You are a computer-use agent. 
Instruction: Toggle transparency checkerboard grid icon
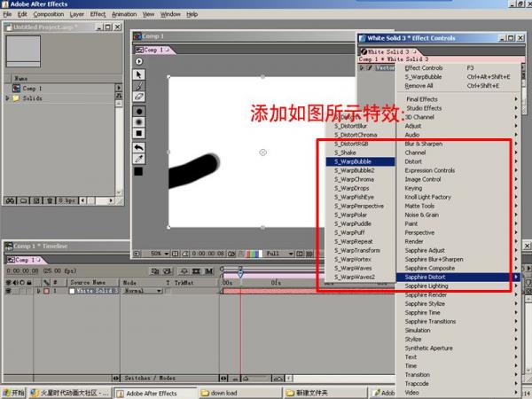click(x=309, y=254)
